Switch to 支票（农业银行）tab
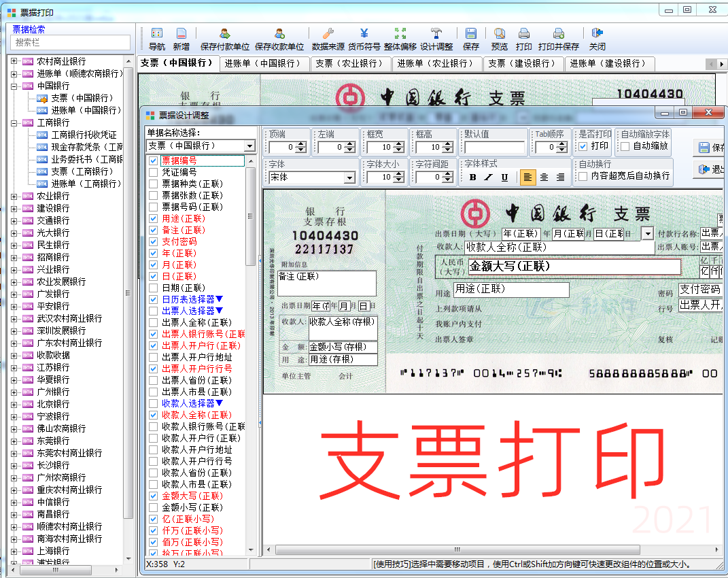 coord(349,64)
